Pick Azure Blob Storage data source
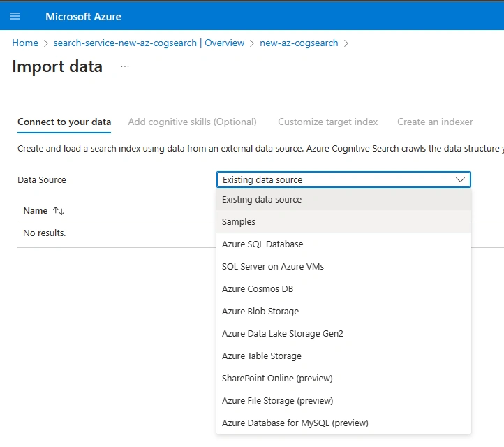 click(343, 311)
